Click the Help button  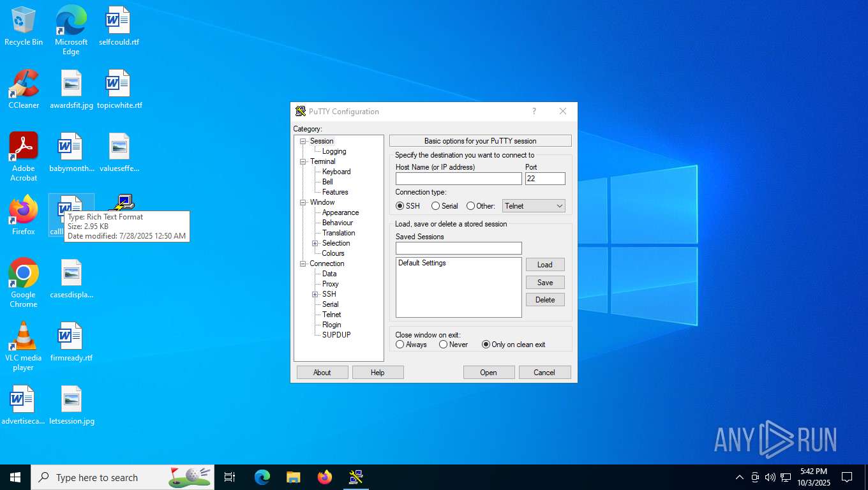pyautogui.click(x=378, y=373)
